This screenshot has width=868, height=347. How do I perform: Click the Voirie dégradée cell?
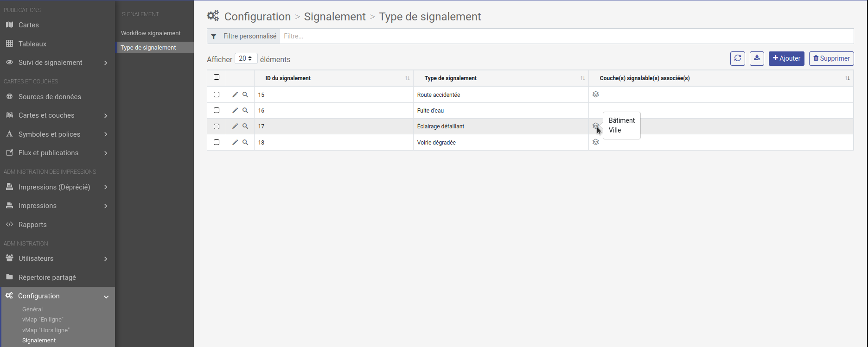501,142
